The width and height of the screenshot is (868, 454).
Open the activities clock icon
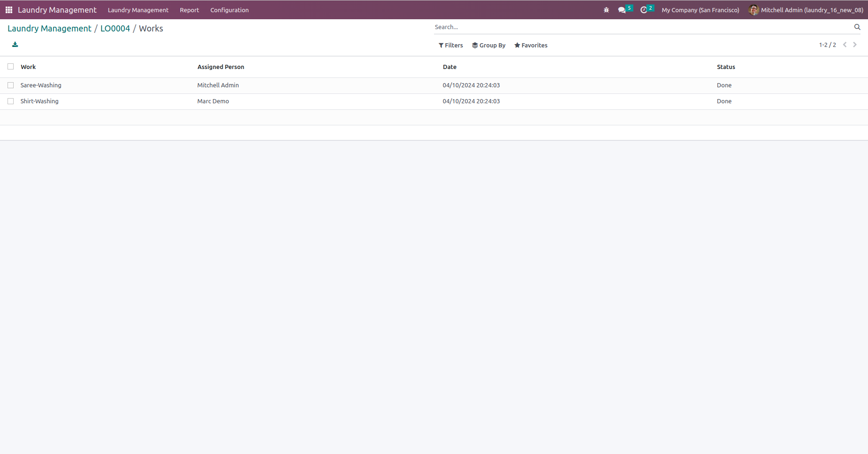point(643,10)
